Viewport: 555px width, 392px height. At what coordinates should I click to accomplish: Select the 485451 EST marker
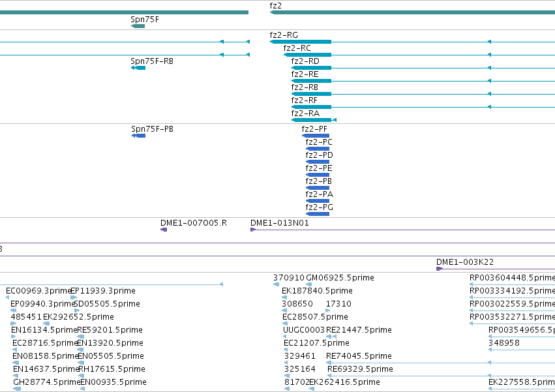14,324
